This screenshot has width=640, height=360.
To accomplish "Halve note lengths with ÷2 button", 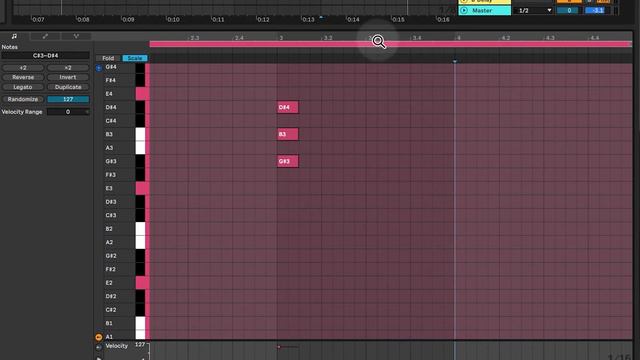I will click(x=23, y=68).
